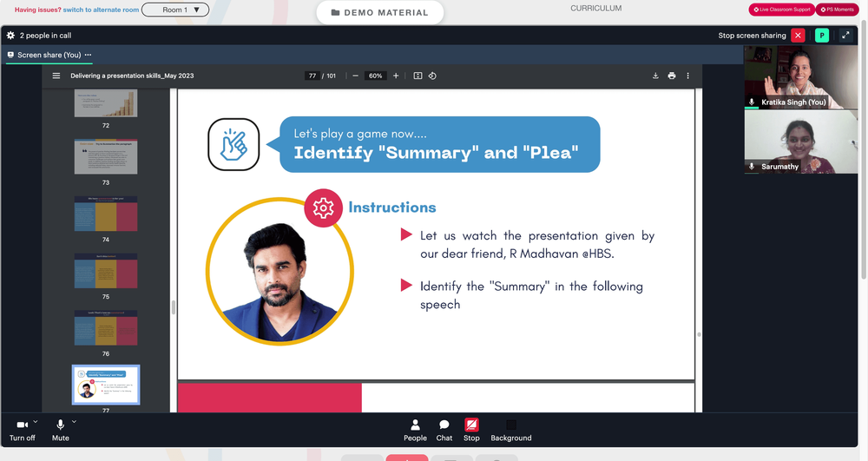The height and width of the screenshot is (461, 868).
Task: Rotate the PDF document icon
Action: point(432,76)
